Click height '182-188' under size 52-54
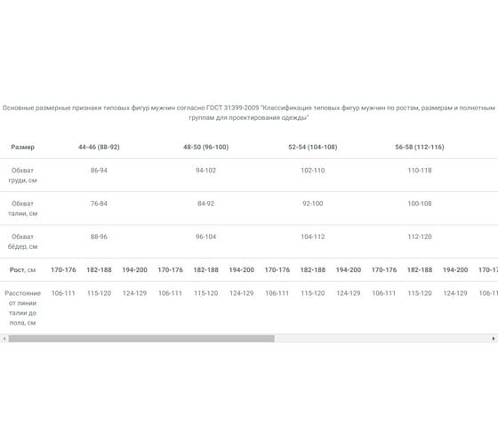Viewport: 498px width, 448px height. pos(313,270)
